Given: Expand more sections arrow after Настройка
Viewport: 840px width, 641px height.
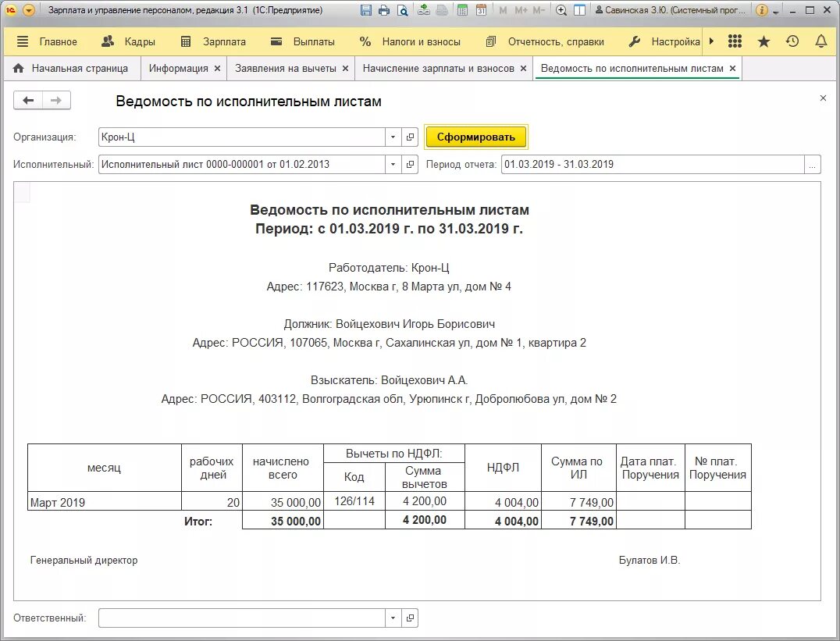Looking at the screenshot, I should pyautogui.click(x=711, y=41).
